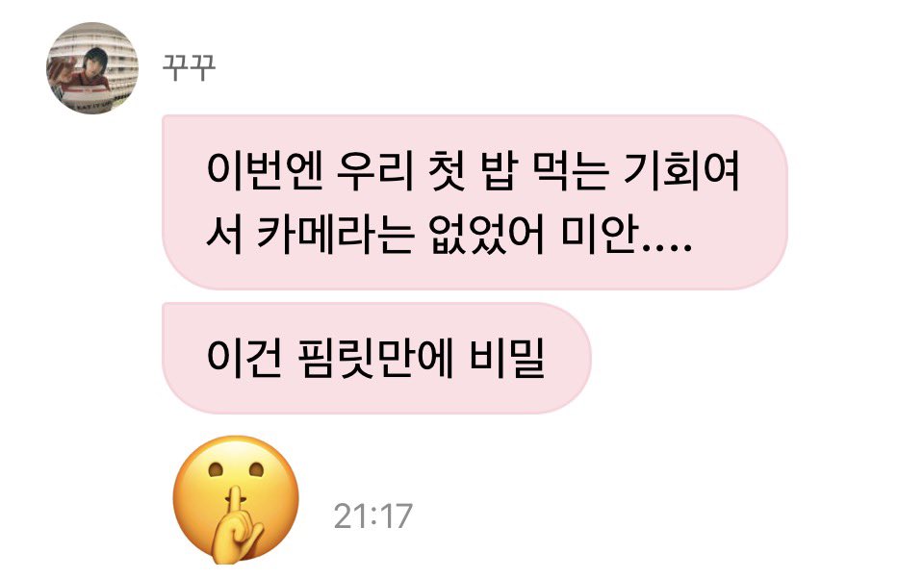Open the 꾸꾸 profile picture

pyautogui.click(x=92, y=68)
